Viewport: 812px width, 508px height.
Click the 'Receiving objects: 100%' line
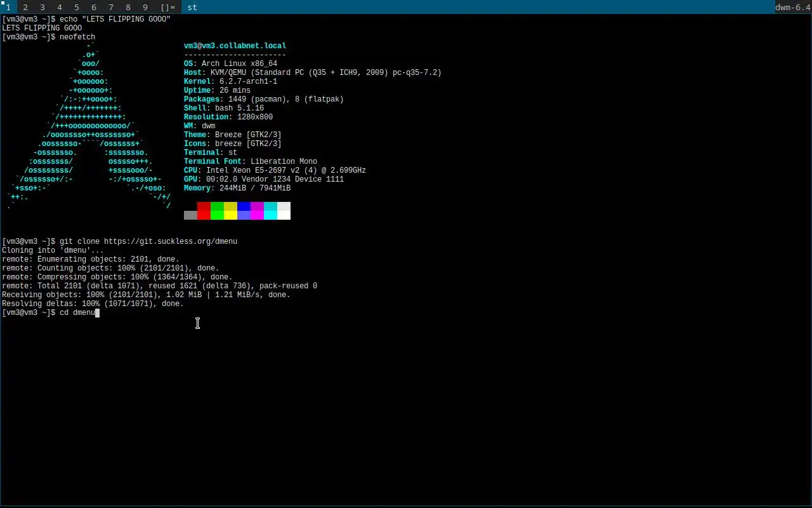pyautogui.click(x=146, y=295)
